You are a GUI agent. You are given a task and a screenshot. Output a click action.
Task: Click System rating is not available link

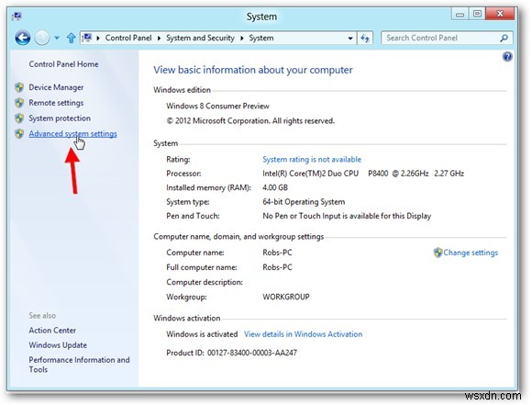click(312, 160)
